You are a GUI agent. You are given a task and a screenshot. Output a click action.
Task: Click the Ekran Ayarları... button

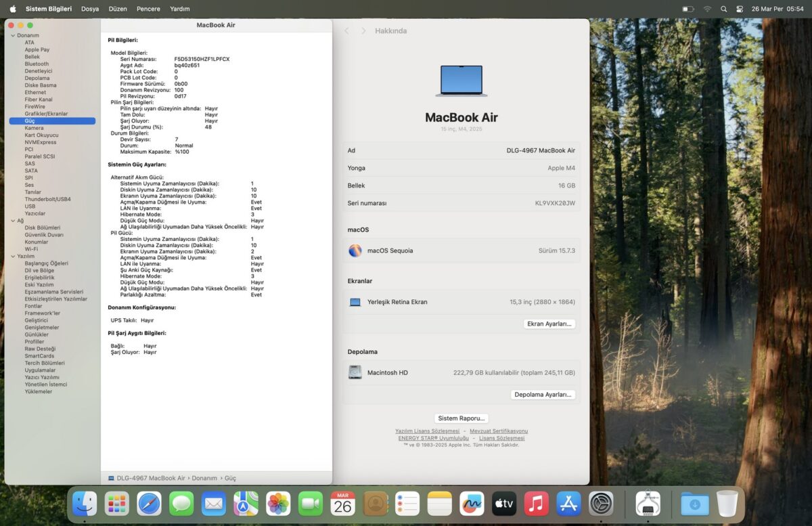pyautogui.click(x=549, y=324)
